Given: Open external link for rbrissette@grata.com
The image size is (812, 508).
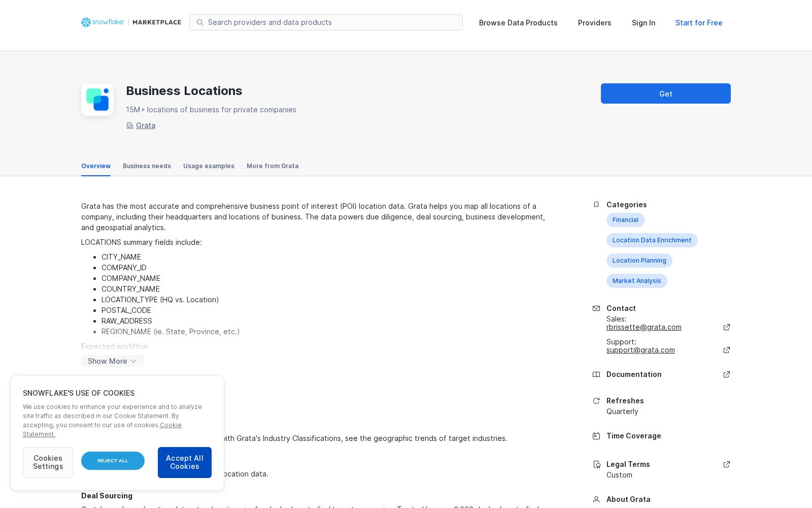Looking at the screenshot, I should [727, 327].
